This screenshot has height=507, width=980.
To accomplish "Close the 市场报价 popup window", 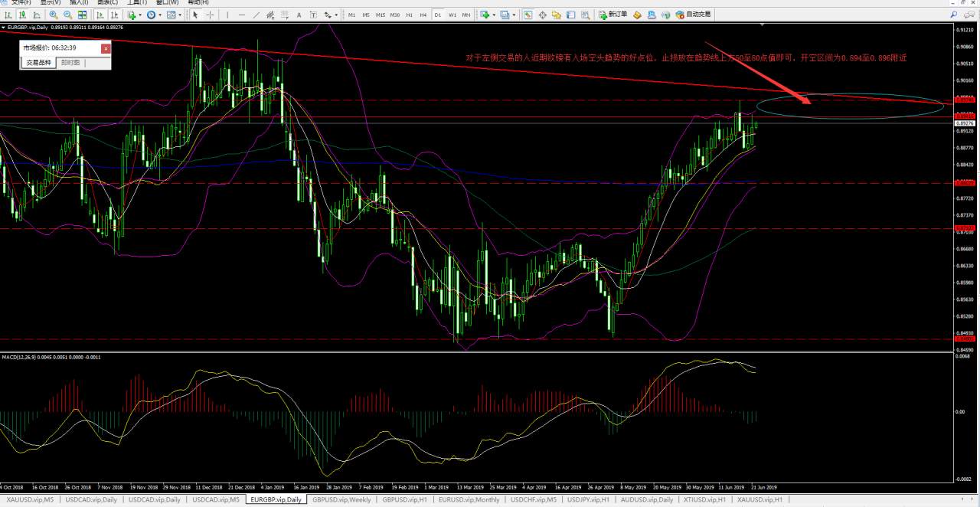I will click(x=106, y=48).
